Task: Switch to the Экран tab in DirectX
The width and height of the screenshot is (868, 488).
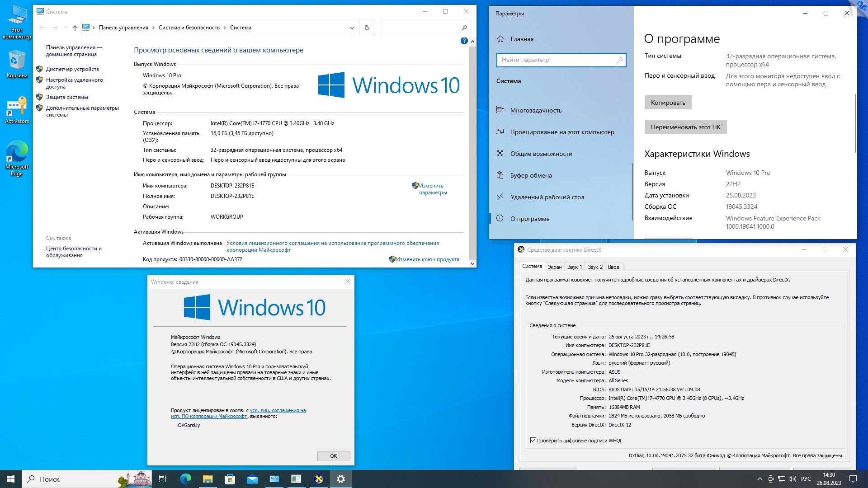Action: pos(555,267)
